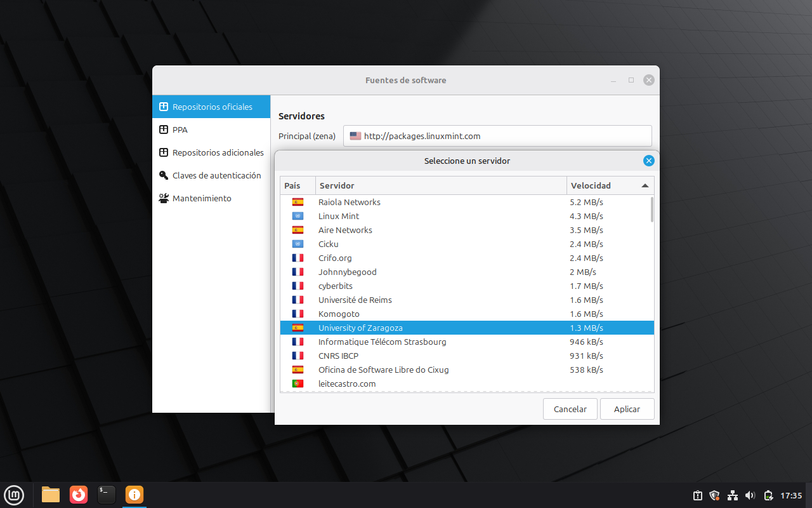The height and width of the screenshot is (508, 812).
Task: Select the Crifo.org server
Action: tap(467, 258)
